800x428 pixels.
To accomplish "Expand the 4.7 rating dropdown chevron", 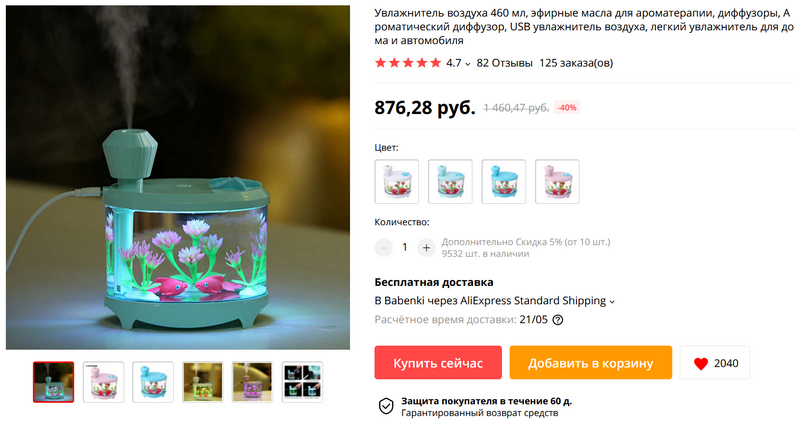I will (468, 64).
